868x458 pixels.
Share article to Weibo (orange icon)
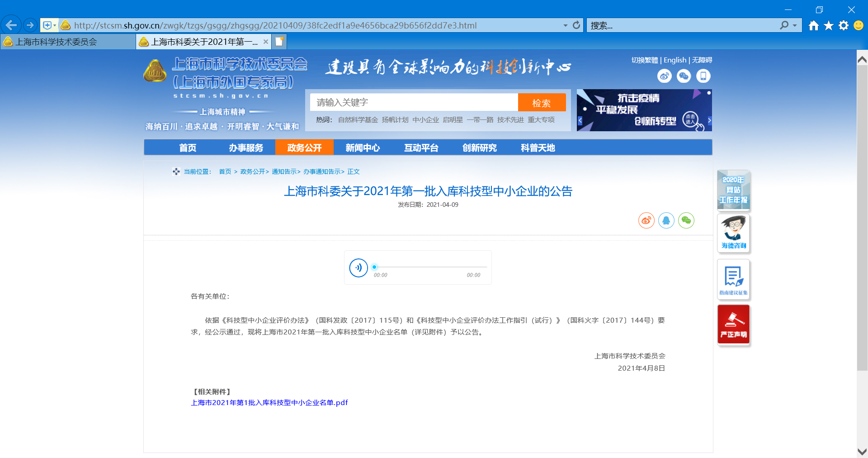click(646, 220)
